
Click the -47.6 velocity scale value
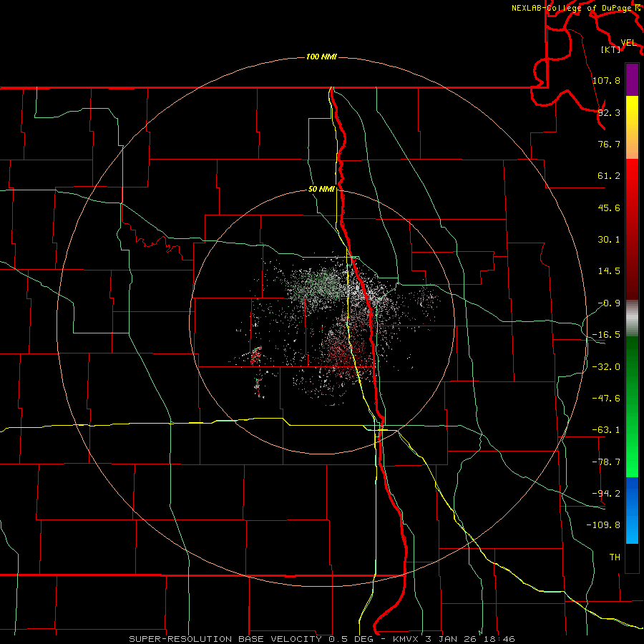[x=606, y=399]
